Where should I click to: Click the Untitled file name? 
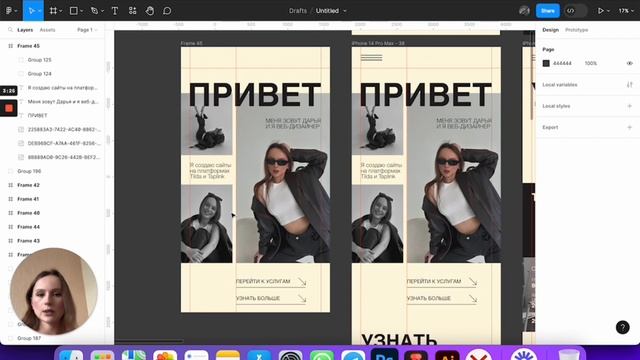[x=327, y=11]
